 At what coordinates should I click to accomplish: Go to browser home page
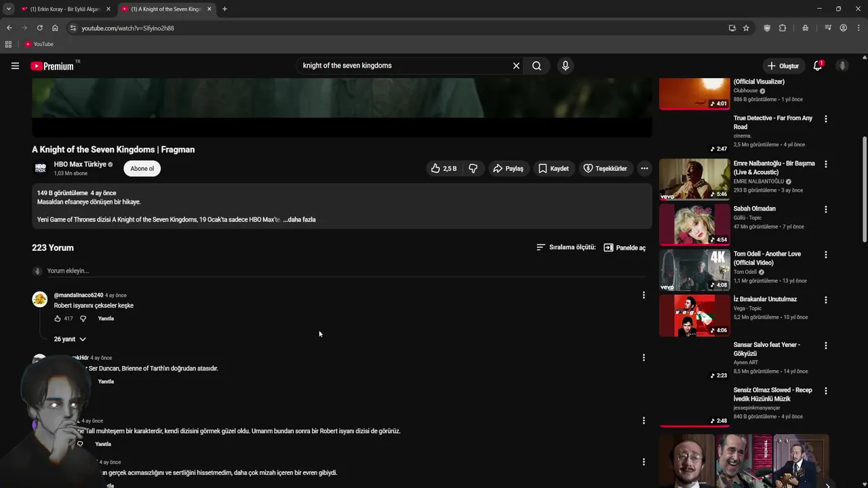coord(55,28)
